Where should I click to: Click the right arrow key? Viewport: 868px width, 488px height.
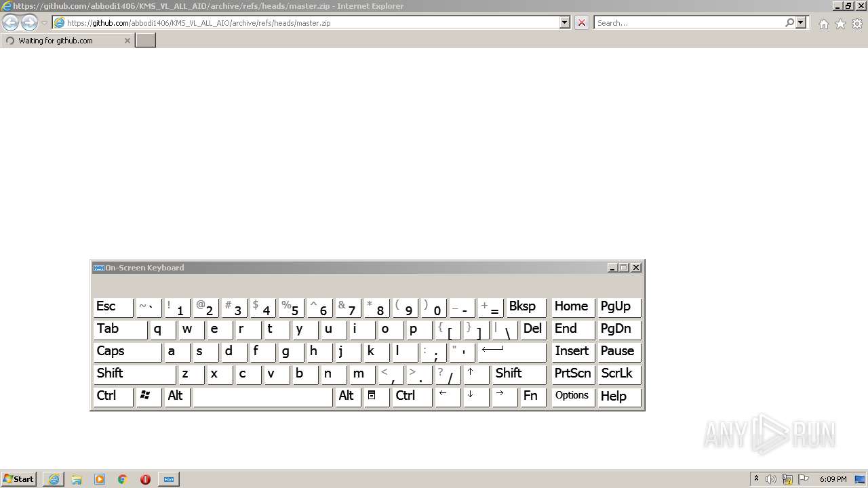tap(505, 396)
